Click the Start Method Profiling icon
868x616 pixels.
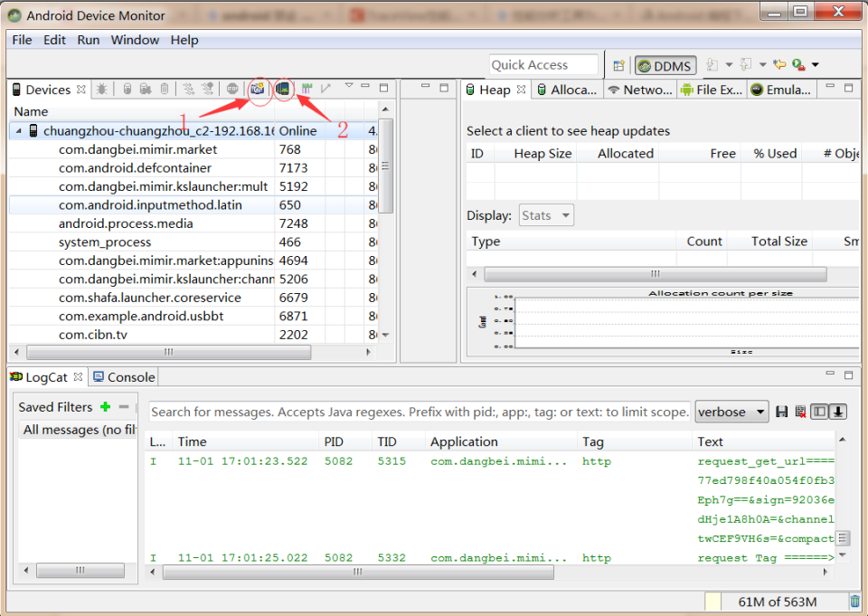click(x=208, y=89)
